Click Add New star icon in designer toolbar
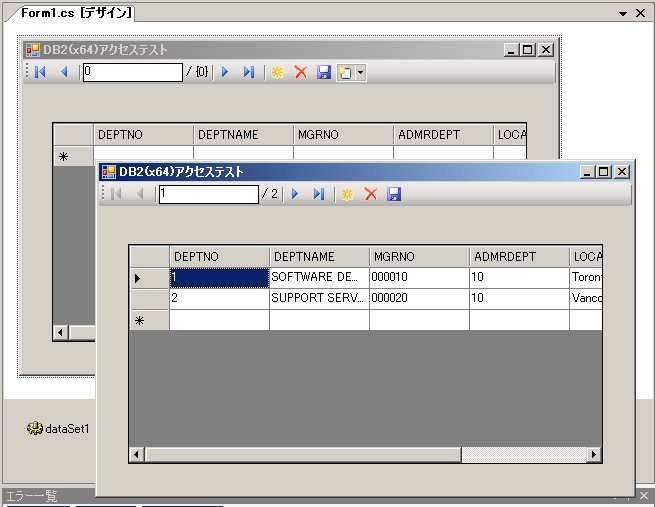 coord(277,72)
